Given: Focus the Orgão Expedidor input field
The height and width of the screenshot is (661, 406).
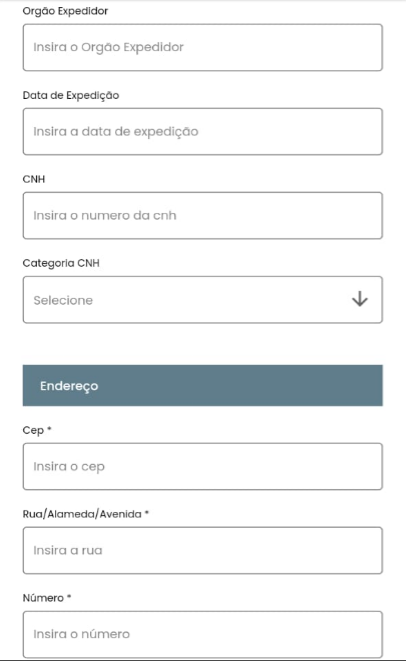Looking at the screenshot, I should pyautogui.click(x=203, y=47).
